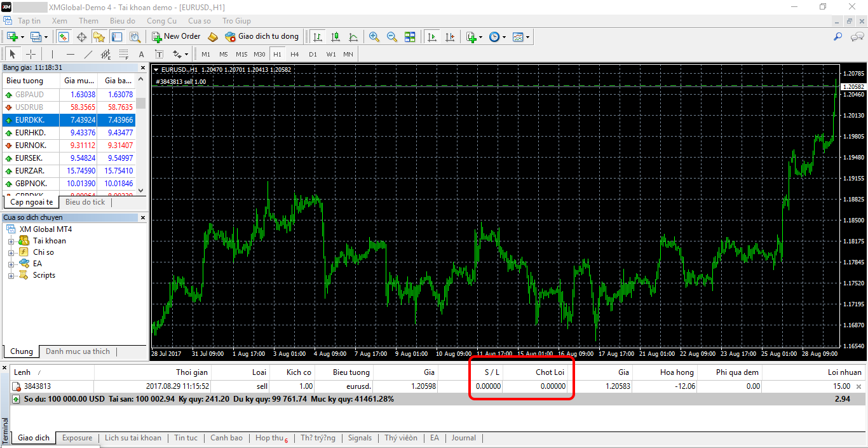This screenshot has width=868, height=448.
Task: Open the Tap tin menu
Action: pyautogui.click(x=29, y=21)
